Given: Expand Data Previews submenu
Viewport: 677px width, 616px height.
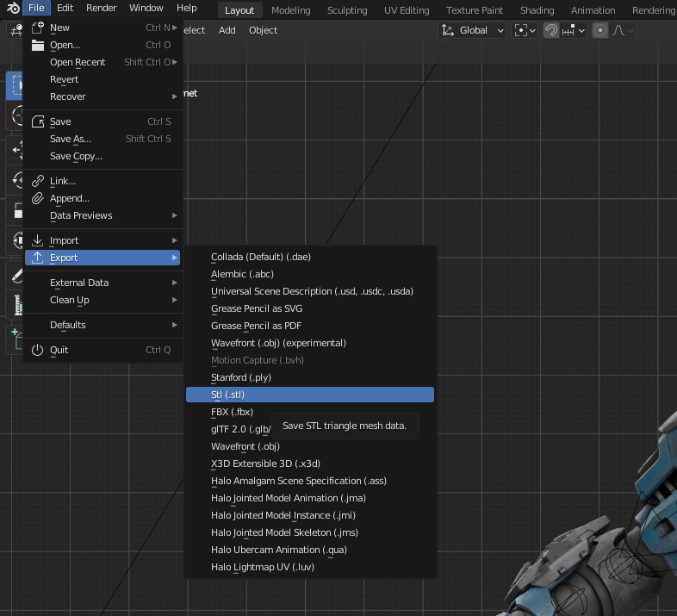Looking at the screenshot, I should pos(102,215).
